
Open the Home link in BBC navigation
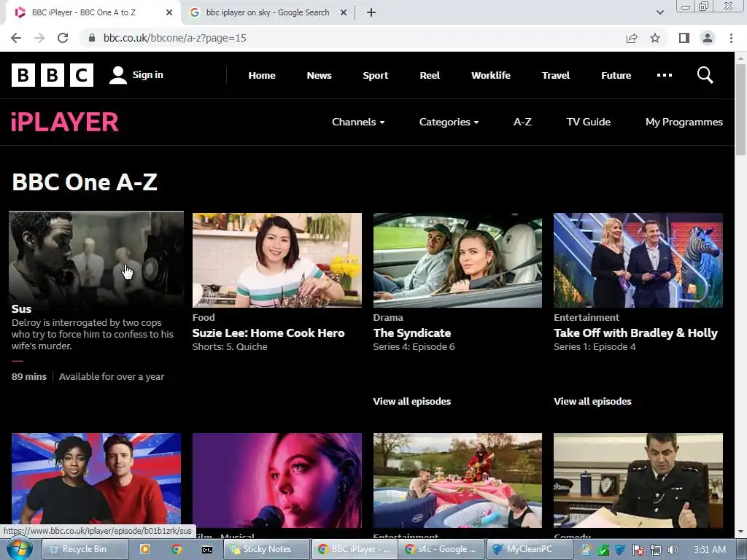[262, 75]
